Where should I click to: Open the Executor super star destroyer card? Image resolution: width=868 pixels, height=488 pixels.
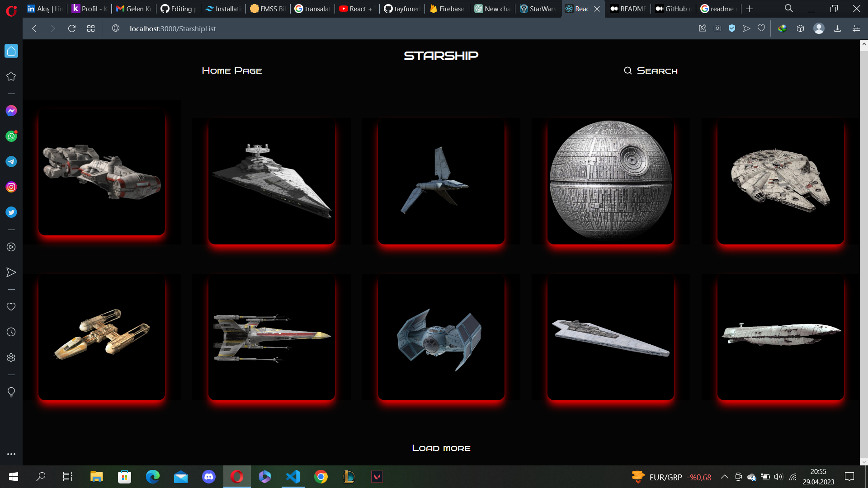(x=611, y=338)
